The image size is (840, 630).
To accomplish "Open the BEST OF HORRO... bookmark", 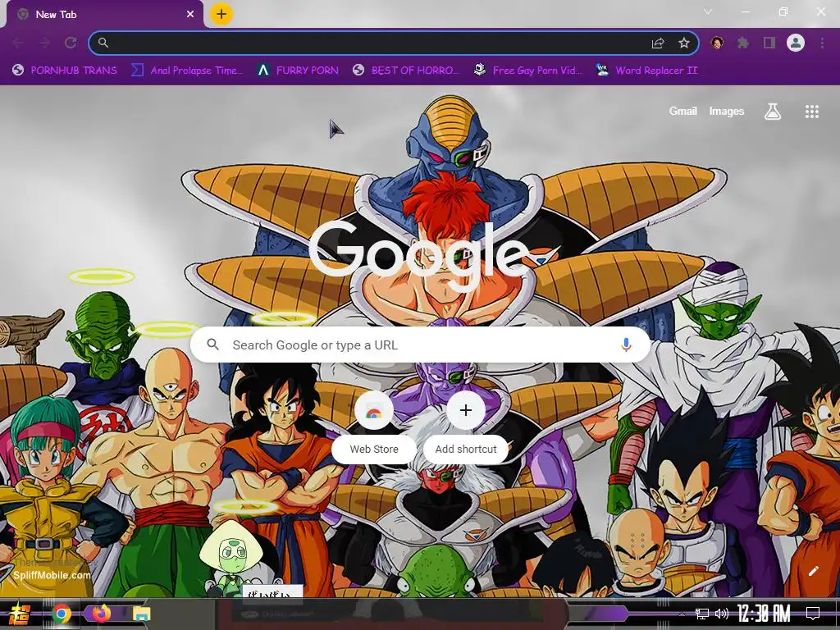I will click(x=406, y=71).
